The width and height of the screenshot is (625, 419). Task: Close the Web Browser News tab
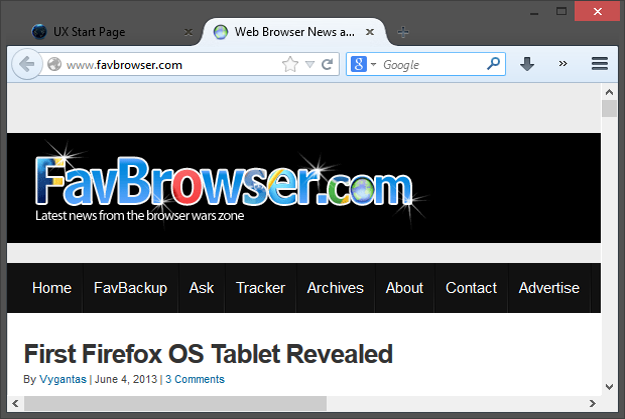pyautogui.click(x=369, y=32)
